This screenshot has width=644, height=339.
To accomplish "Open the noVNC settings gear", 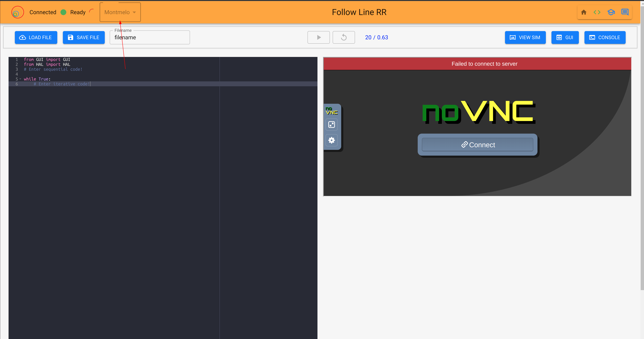I will (331, 140).
